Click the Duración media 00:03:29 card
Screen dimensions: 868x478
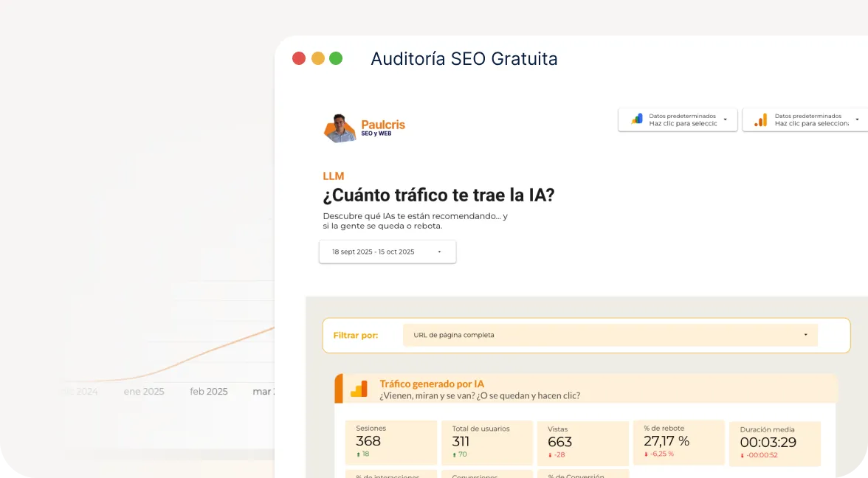[774, 443]
